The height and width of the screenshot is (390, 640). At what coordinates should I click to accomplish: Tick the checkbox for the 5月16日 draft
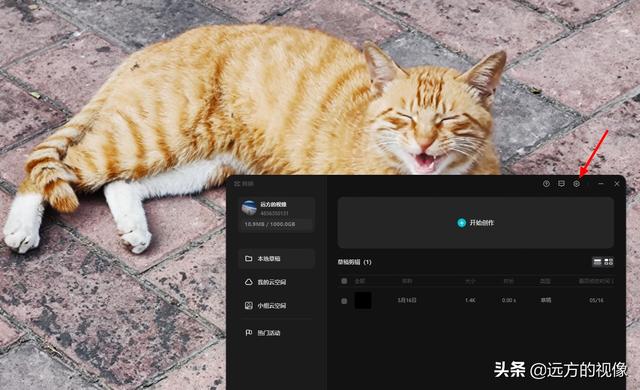pyautogui.click(x=344, y=301)
